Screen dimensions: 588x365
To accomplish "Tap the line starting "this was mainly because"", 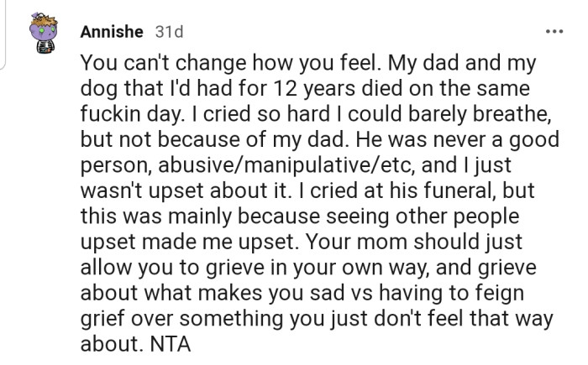I will pos(300,216).
